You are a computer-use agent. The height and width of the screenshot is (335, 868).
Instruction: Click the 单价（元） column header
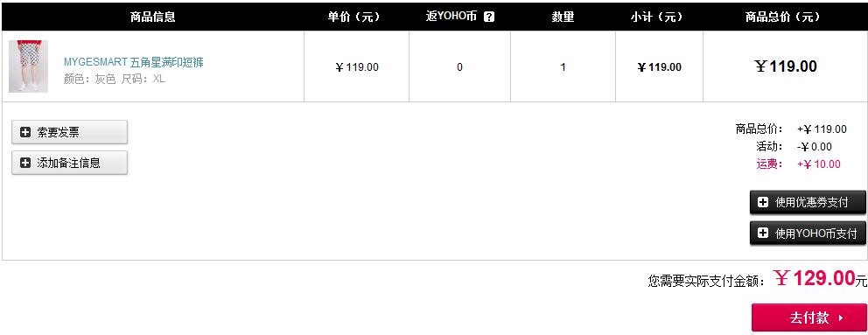pyautogui.click(x=354, y=17)
